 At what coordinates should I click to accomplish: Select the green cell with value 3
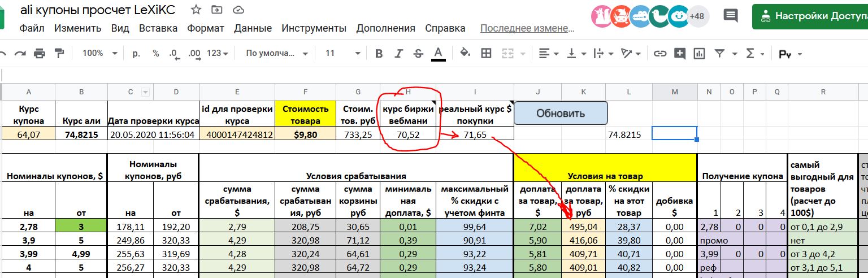click(81, 227)
